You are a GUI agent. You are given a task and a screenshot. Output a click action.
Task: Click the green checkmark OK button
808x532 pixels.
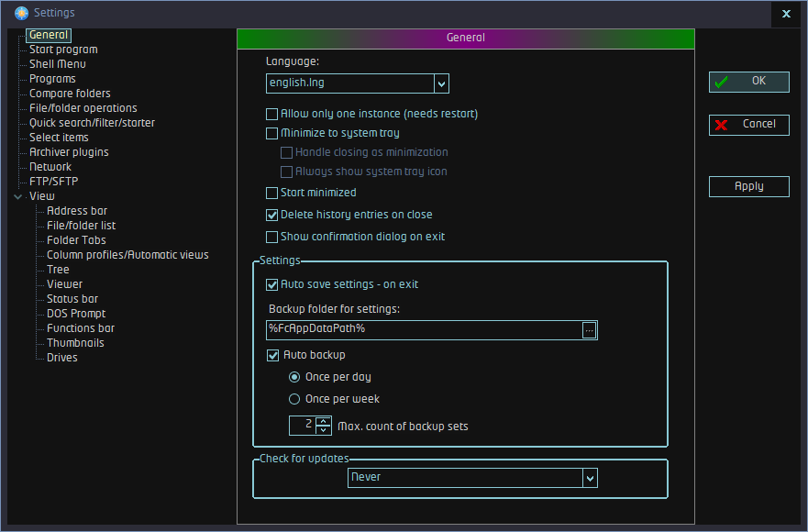[x=748, y=82]
